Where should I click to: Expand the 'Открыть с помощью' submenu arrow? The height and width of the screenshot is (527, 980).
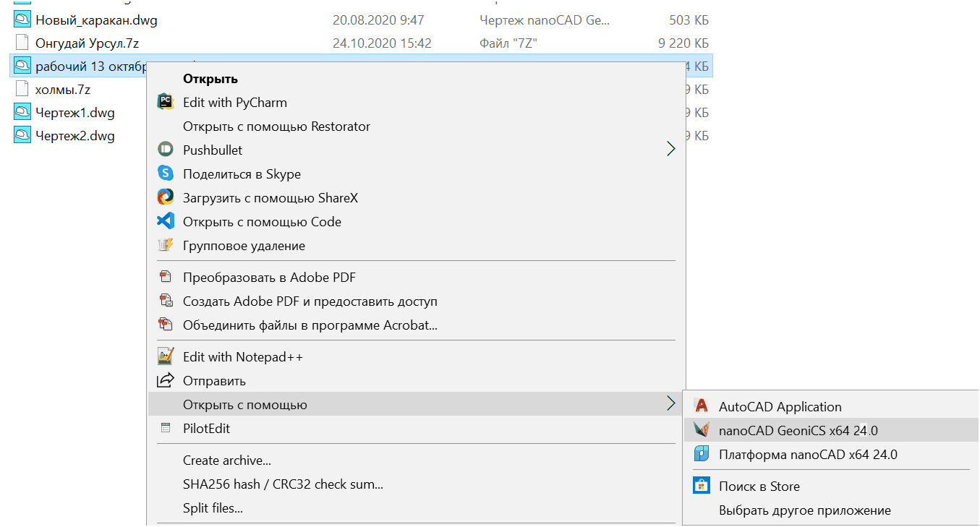(670, 405)
